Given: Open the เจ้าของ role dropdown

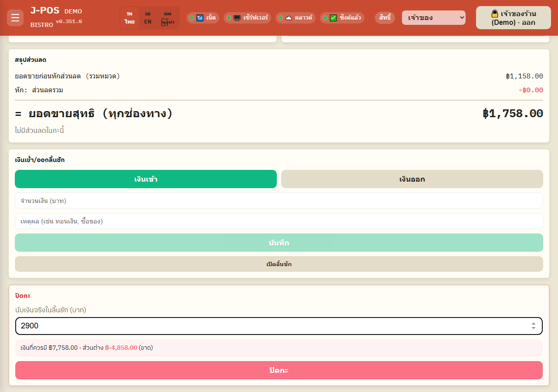Looking at the screenshot, I should [x=434, y=18].
